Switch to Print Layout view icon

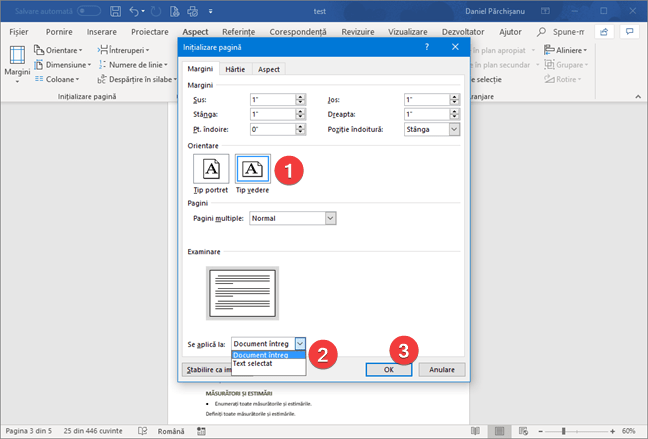499,431
